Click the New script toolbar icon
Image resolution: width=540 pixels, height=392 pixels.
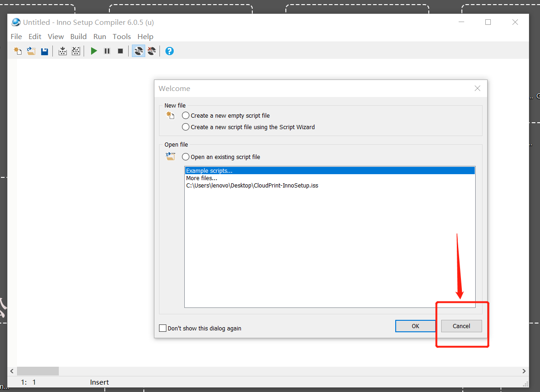17,51
